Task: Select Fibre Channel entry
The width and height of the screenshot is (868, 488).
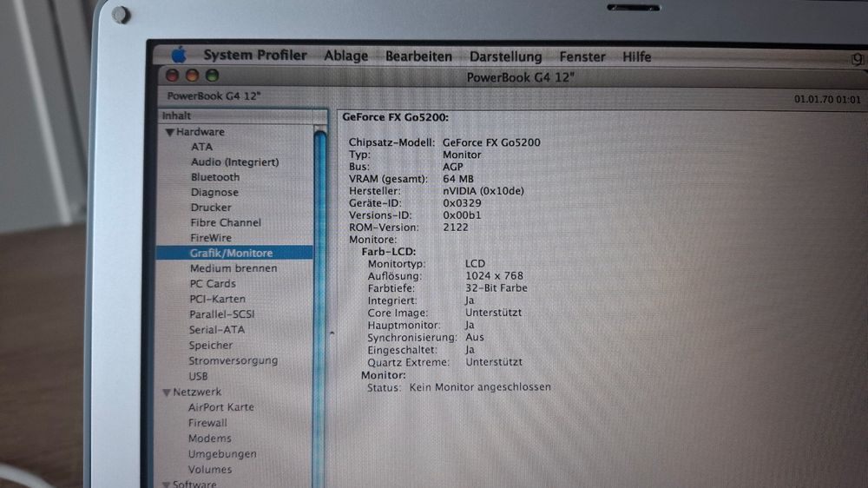Action: [x=226, y=222]
